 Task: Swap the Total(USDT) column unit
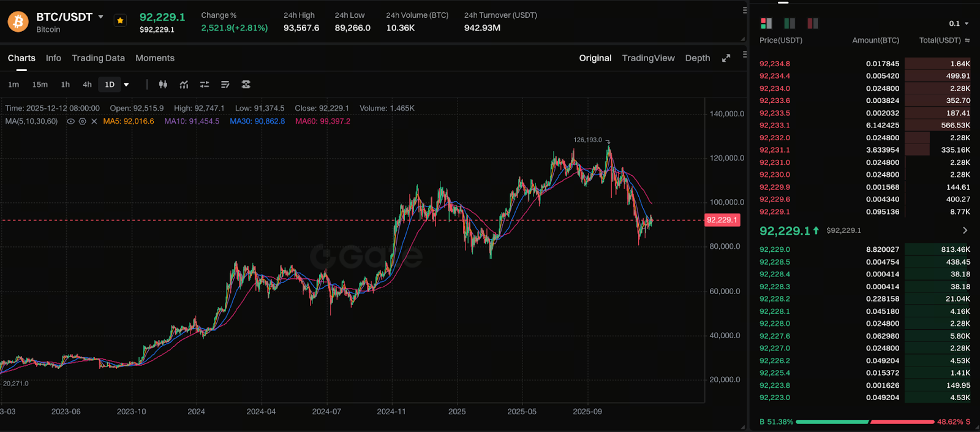tap(967, 40)
